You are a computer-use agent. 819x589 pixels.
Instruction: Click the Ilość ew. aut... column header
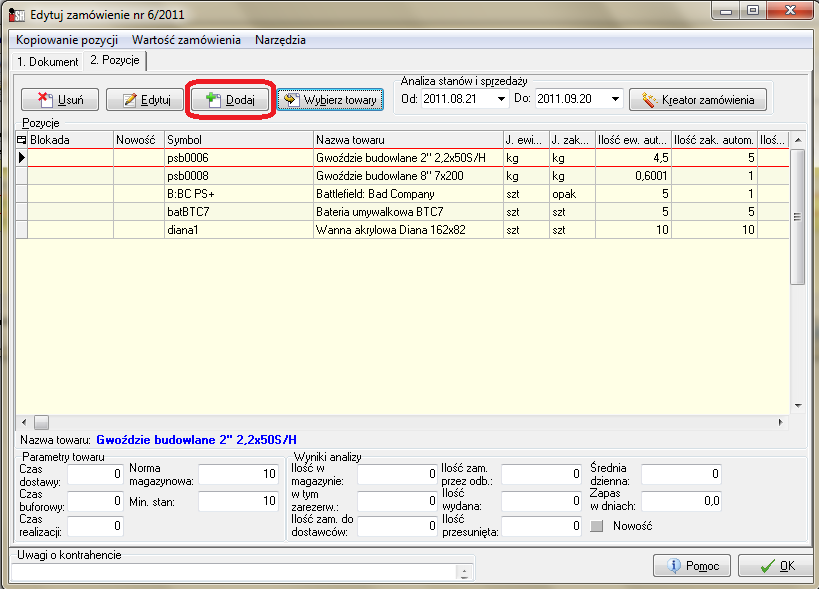click(633, 139)
